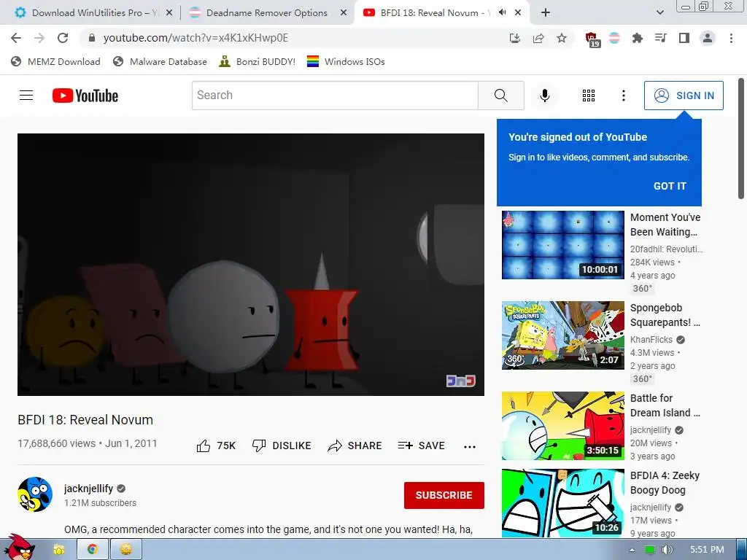Open MEMZ Download bookmark
Viewport: 747px width, 560px height.
coord(55,61)
